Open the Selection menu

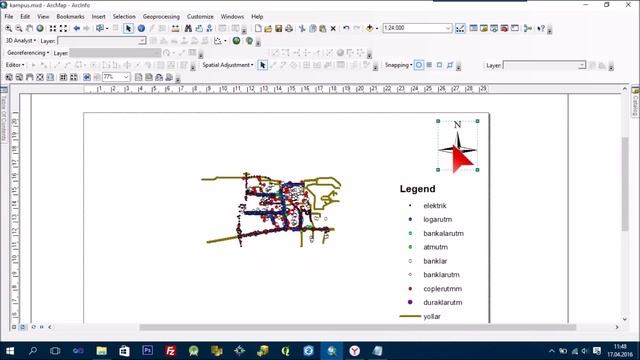[124, 17]
